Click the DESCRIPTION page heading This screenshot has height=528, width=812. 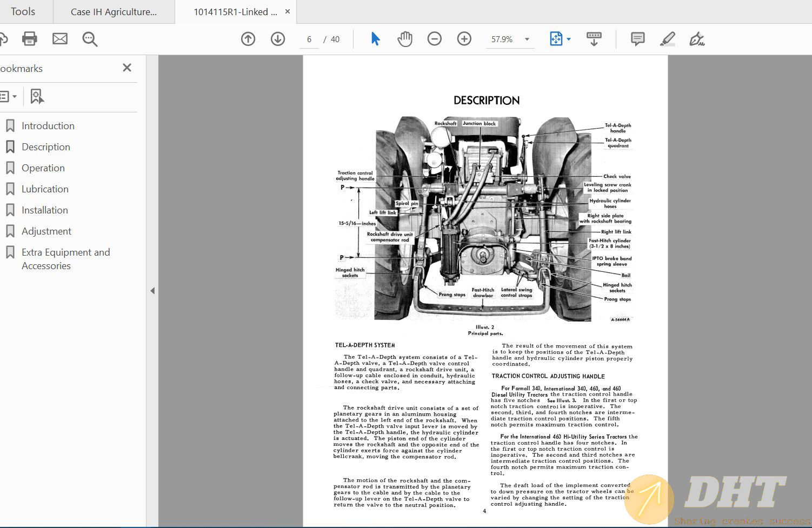coord(487,101)
